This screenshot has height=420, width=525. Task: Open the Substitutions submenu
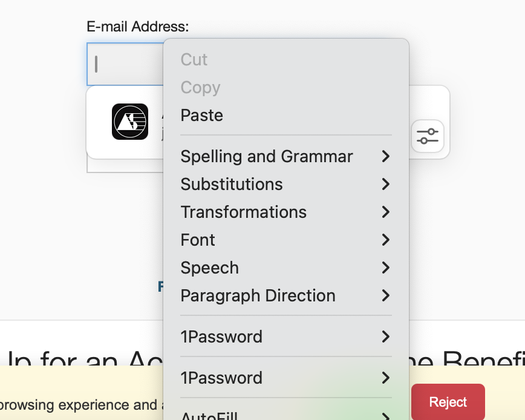[x=232, y=185]
